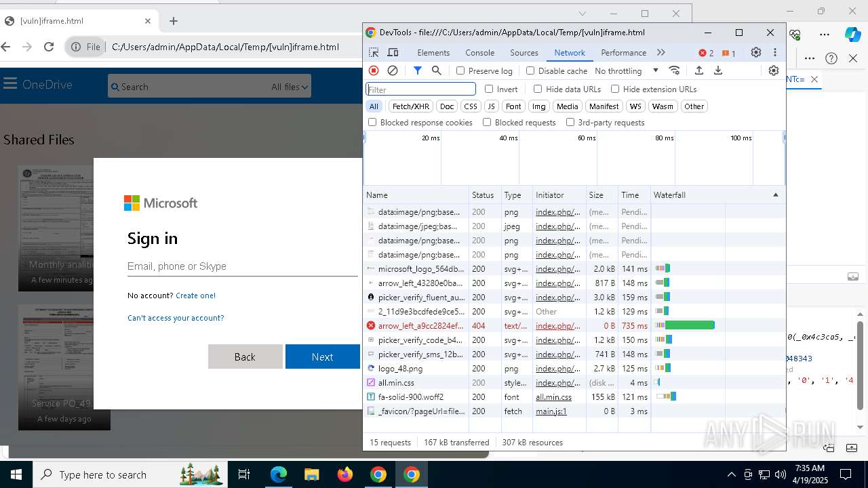Toggle the device toolbar icon in DevTools
This screenshot has width=868, height=488.
[393, 52]
